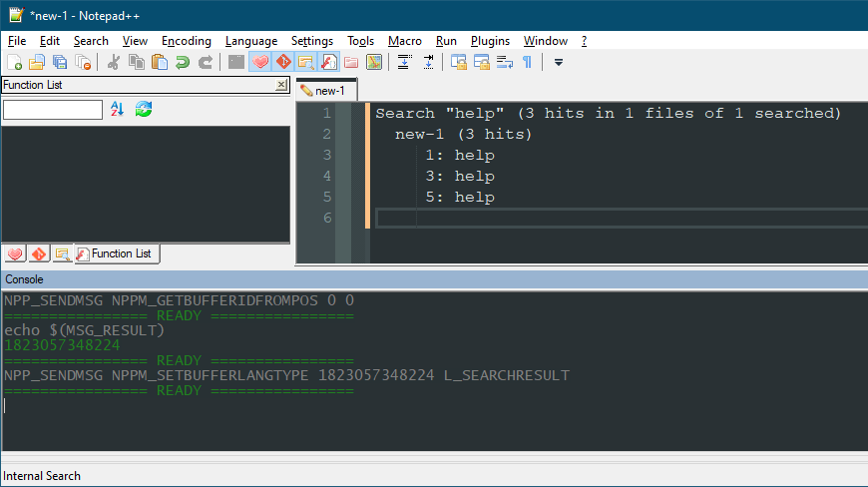Click the Cut scissors icon
The image size is (868, 487).
[x=114, y=62]
